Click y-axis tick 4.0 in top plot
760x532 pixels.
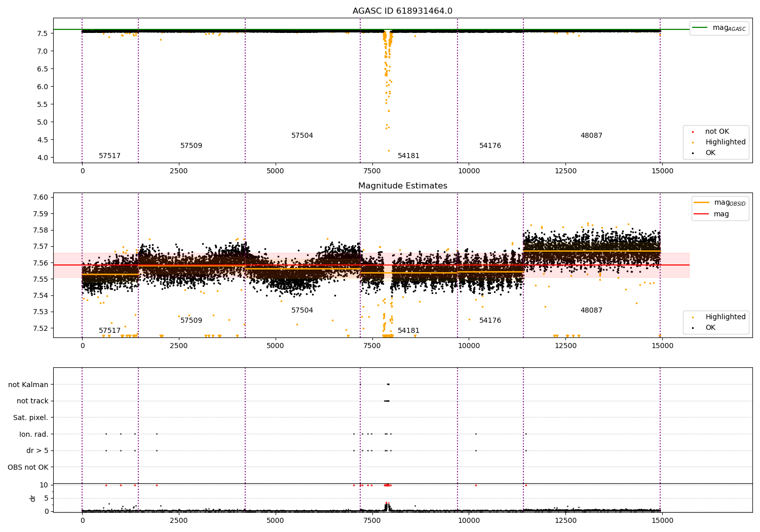click(x=43, y=158)
